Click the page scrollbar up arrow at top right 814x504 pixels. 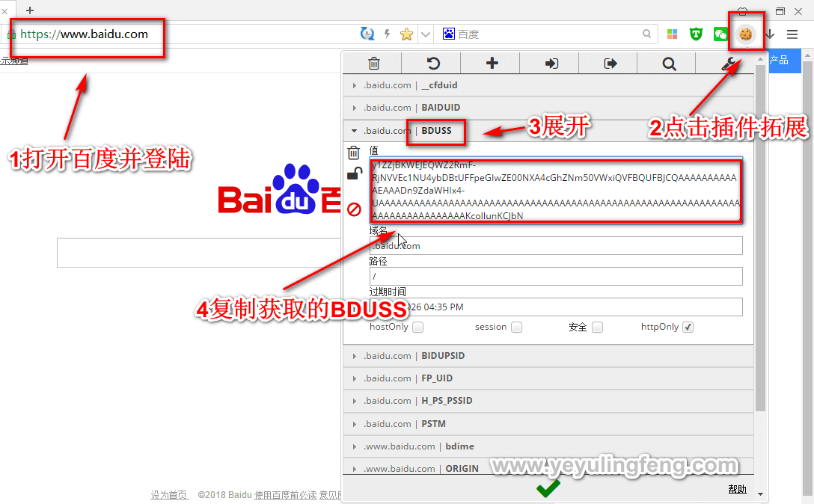tap(807, 54)
